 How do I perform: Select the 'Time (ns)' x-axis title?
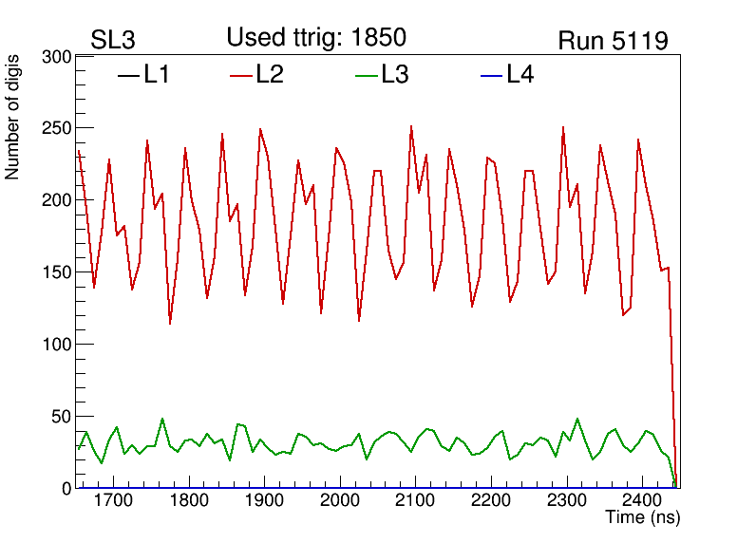(643, 518)
